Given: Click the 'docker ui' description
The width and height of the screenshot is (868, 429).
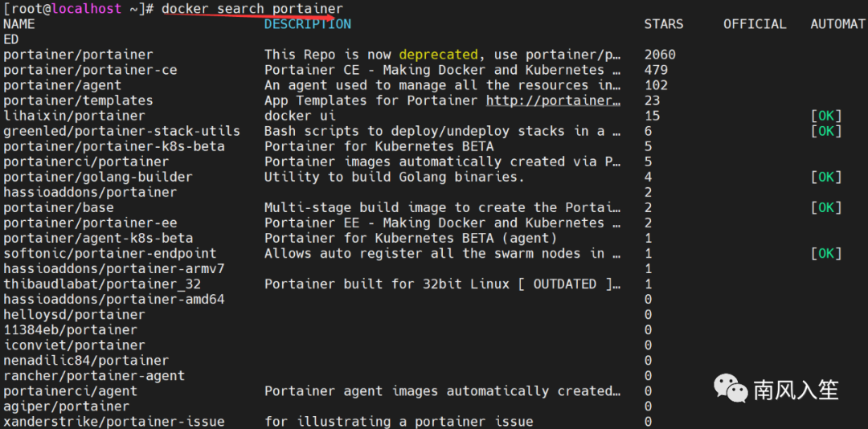Looking at the screenshot, I should tap(300, 116).
